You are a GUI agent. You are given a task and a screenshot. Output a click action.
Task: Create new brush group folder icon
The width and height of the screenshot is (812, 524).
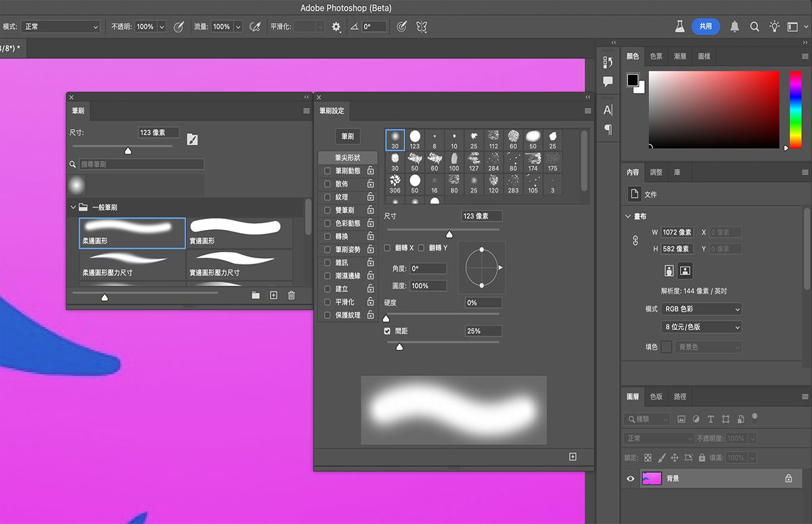(x=256, y=295)
